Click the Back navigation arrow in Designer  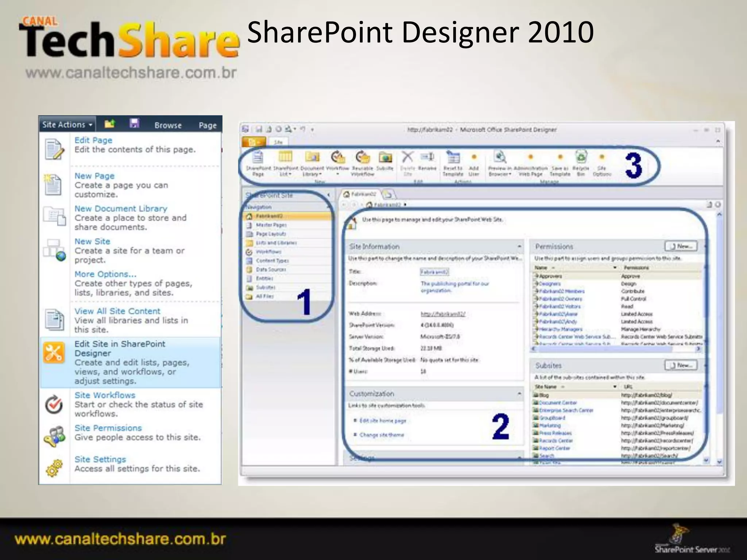(x=344, y=205)
